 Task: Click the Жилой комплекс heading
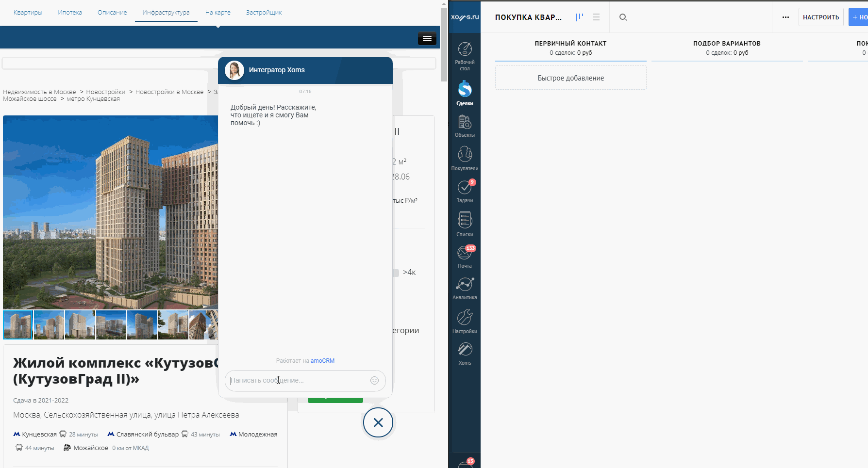pos(116,371)
